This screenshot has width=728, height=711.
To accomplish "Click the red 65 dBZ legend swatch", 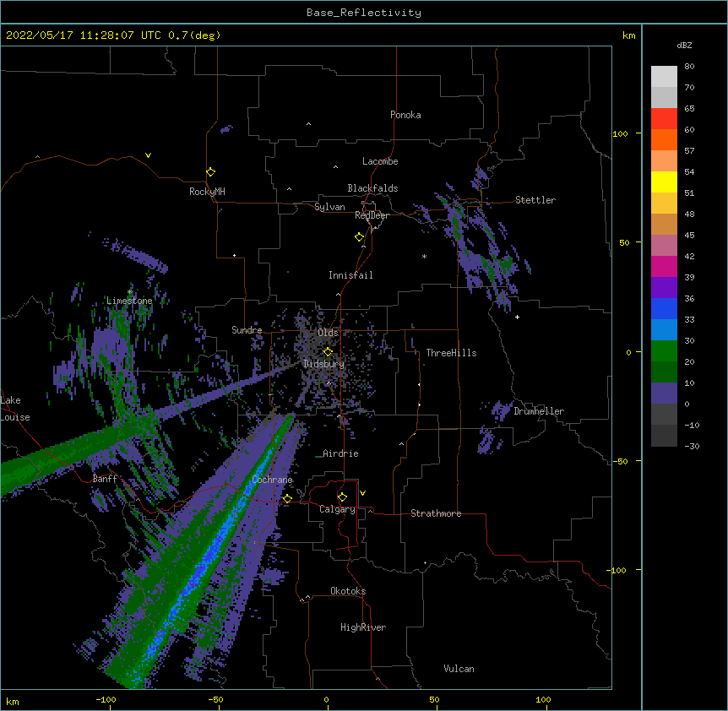I will 664,118.
